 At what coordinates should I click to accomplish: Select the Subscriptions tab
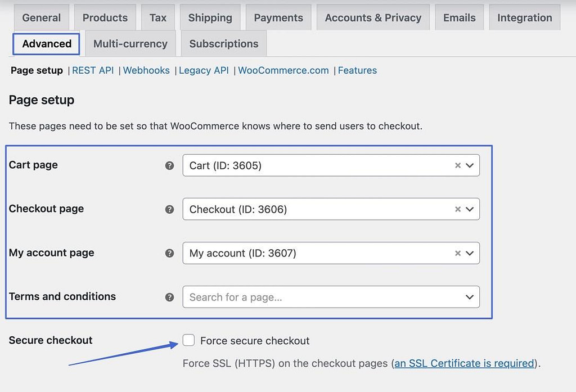223,43
